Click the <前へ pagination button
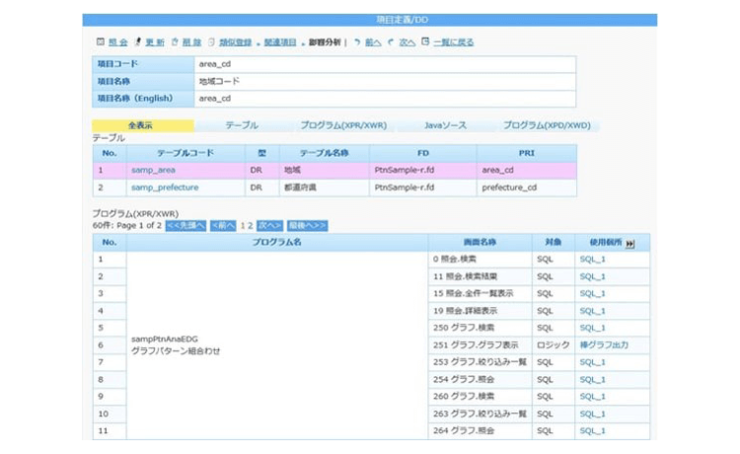Screen dimensions: 740x454 223,226
